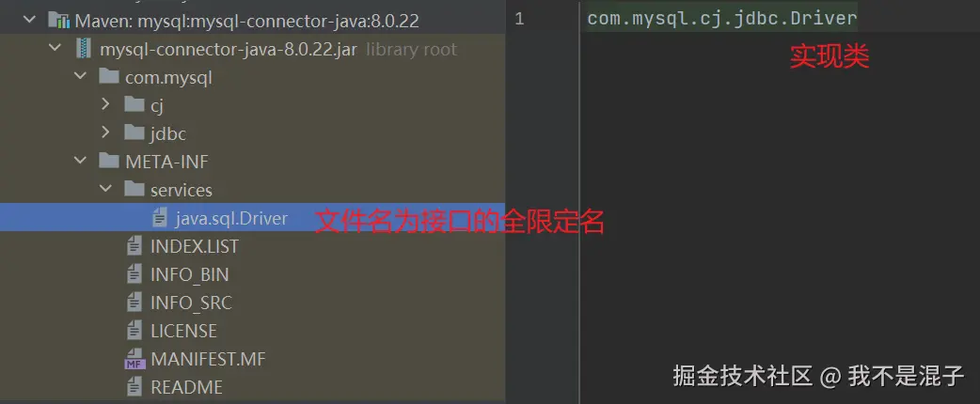Image resolution: width=980 pixels, height=404 pixels.
Task: Collapse the Maven mysql-connector-java library node
Action: (x=29, y=22)
